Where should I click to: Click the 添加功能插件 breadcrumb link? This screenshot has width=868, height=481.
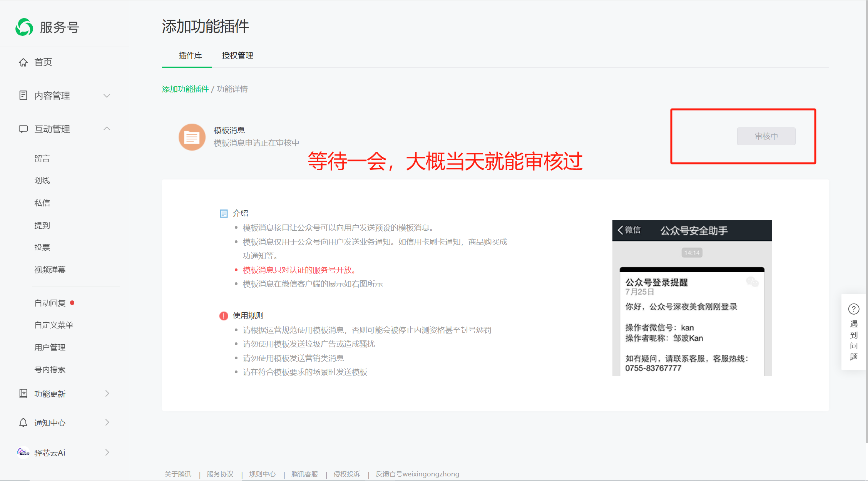[x=185, y=89]
